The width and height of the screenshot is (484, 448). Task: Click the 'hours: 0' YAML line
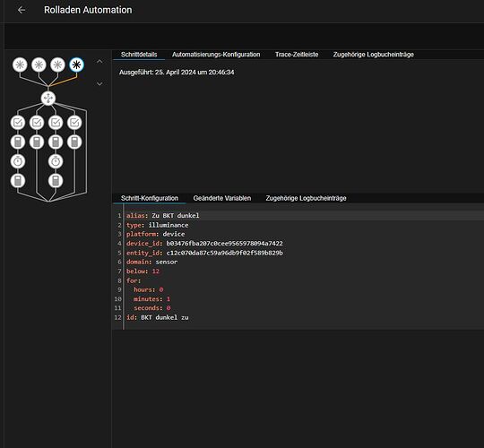148,289
